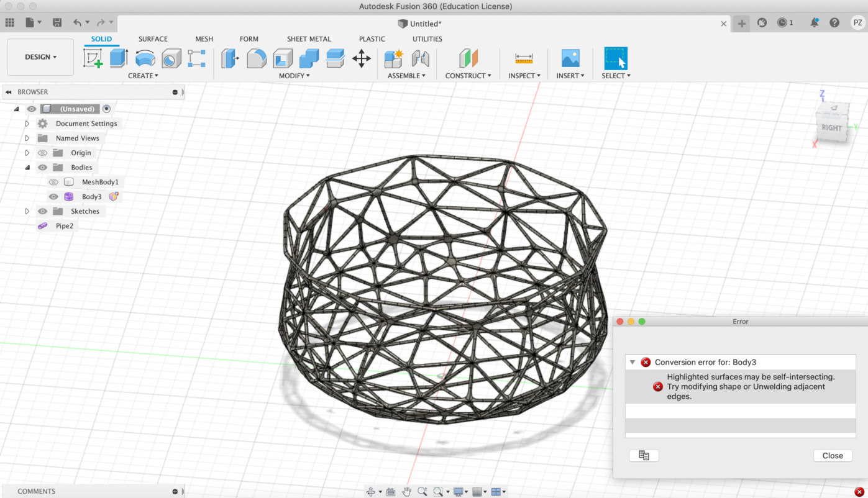Switch to the PLASTIC tab
Screen dimensions: 868x498
[x=372, y=38]
